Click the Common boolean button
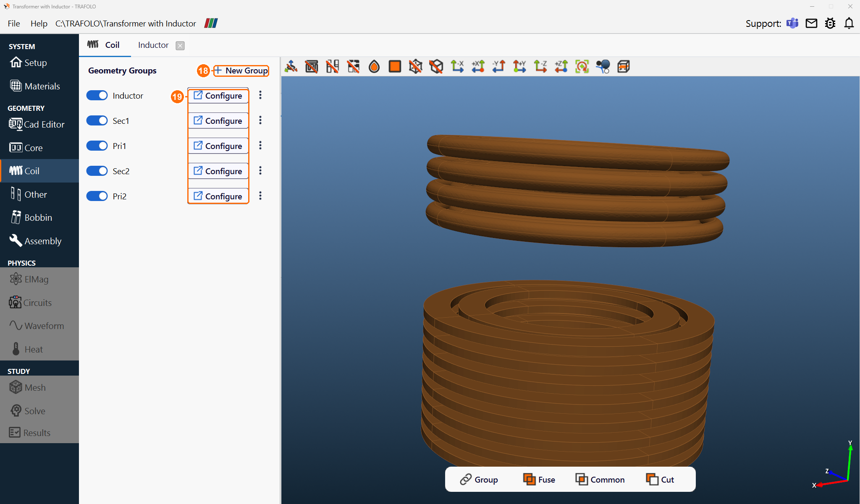 point(600,479)
